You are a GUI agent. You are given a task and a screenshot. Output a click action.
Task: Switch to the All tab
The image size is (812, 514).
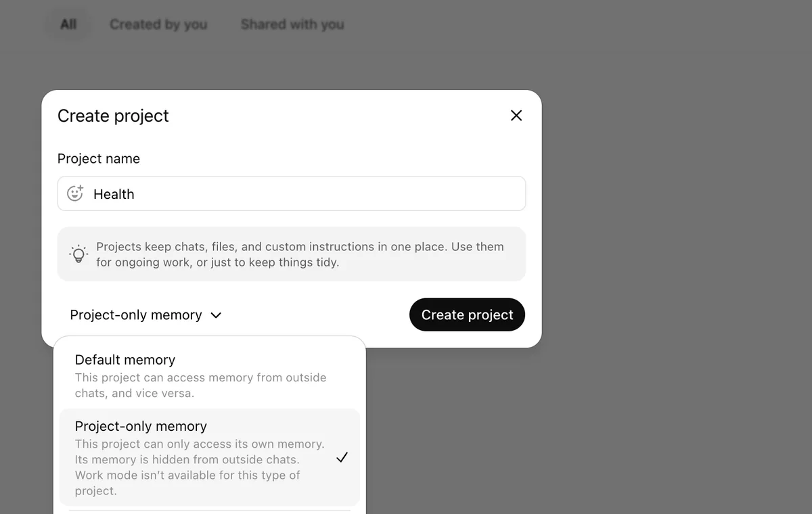pos(68,24)
